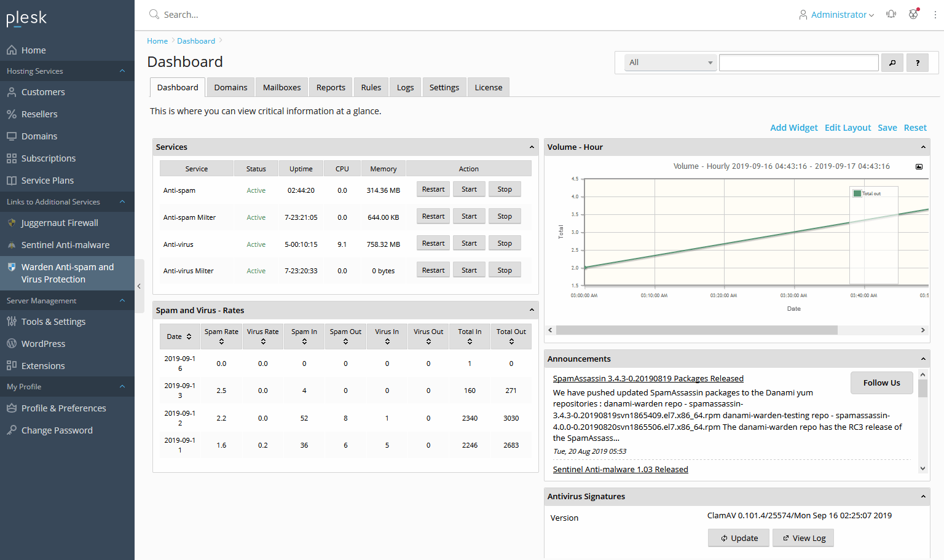Toggle the Total out legend swatch

click(x=857, y=193)
